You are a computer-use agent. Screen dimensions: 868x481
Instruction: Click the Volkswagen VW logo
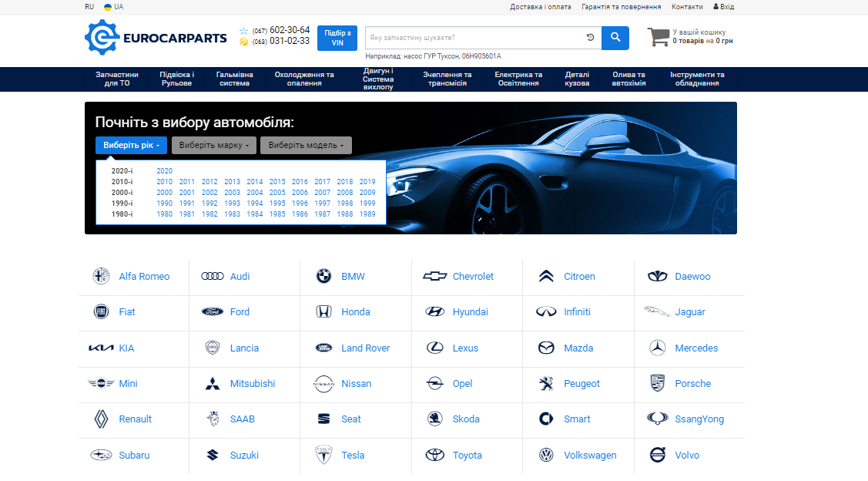tap(546, 455)
